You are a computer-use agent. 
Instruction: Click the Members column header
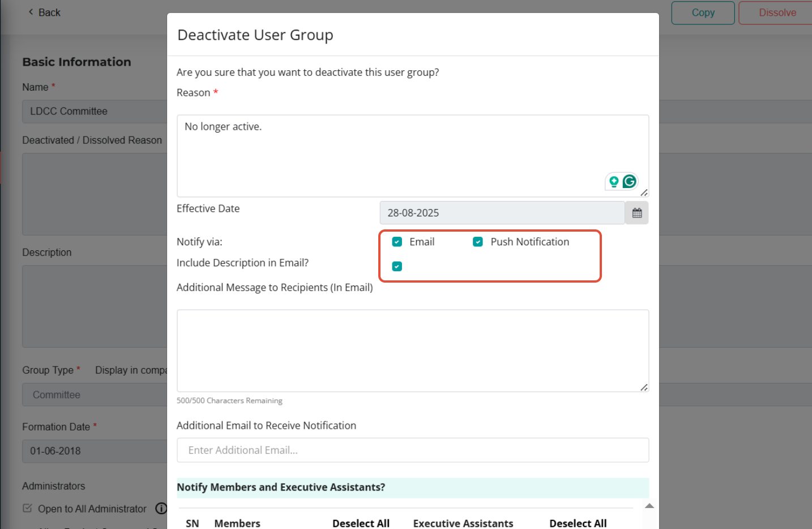click(x=237, y=523)
